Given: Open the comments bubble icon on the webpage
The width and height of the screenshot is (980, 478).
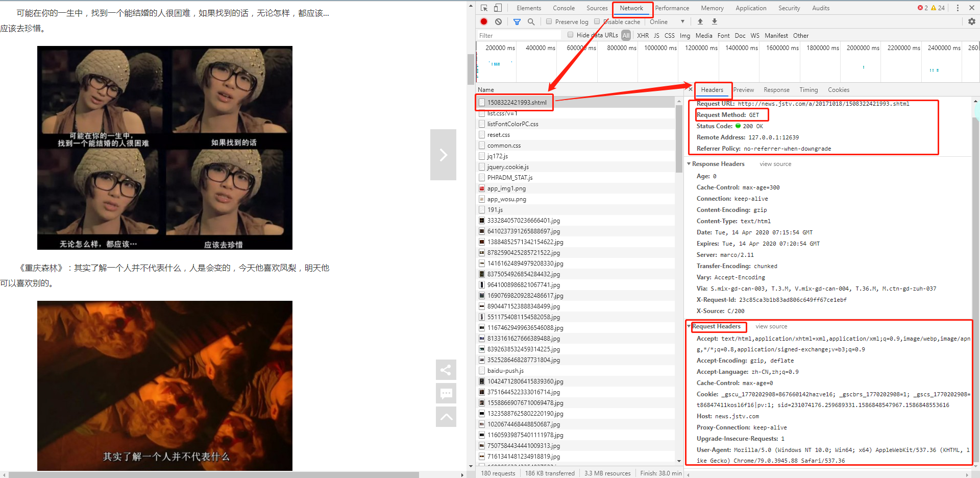Looking at the screenshot, I should coord(446,393).
